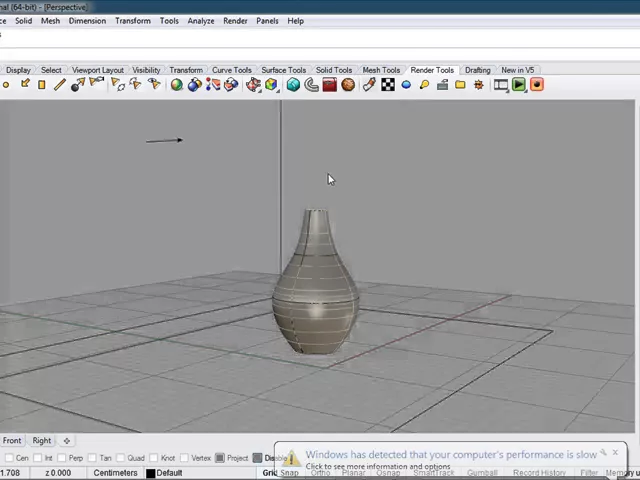Enable the Cen object snap checkbox
The width and height of the screenshot is (640, 480).
(x=9, y=458)
